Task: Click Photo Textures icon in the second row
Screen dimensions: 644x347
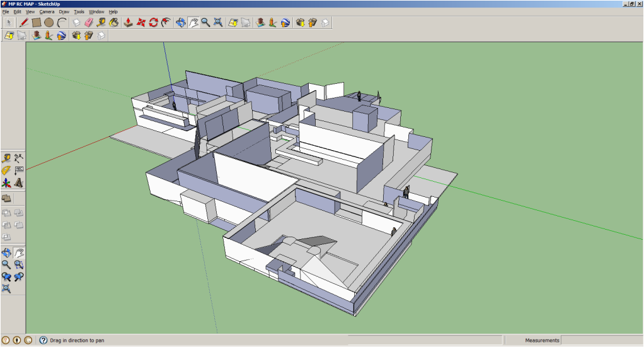Action: coord(49,36)
